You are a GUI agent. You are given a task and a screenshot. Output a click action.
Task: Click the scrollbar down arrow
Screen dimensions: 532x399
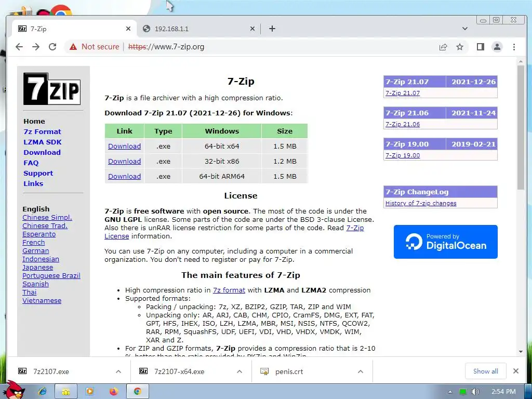521,352
